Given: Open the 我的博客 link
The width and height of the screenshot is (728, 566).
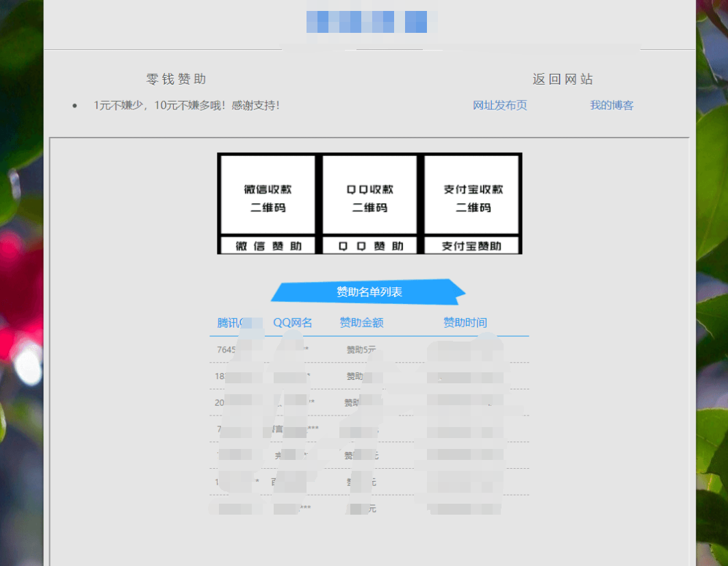Looking at the screenshot, I should click(x=612, y=105).
